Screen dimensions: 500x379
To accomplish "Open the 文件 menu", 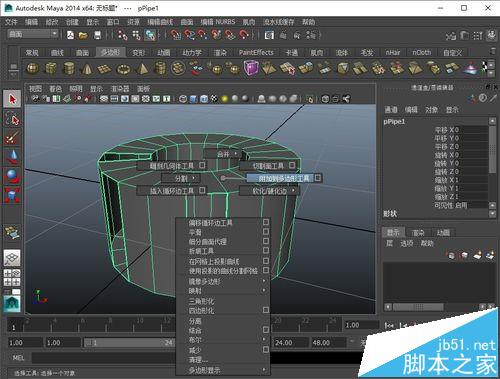I will (11, 22).
